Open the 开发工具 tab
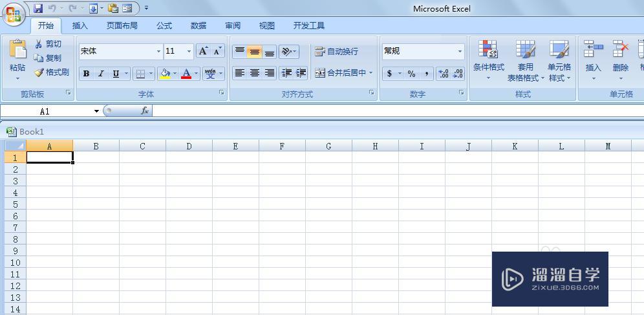The width and height of the screenshot is (644, 315). click(309, 25)
